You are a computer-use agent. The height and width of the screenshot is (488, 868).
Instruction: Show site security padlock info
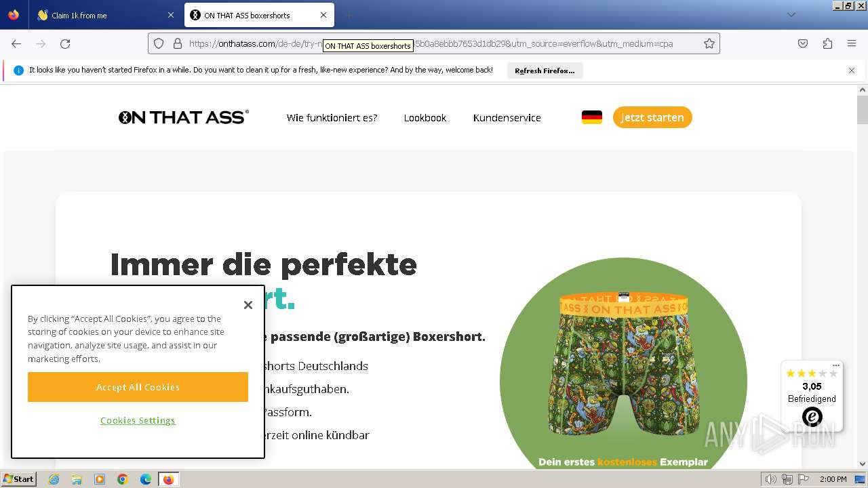pyautogui.click(x=178, y=43)
